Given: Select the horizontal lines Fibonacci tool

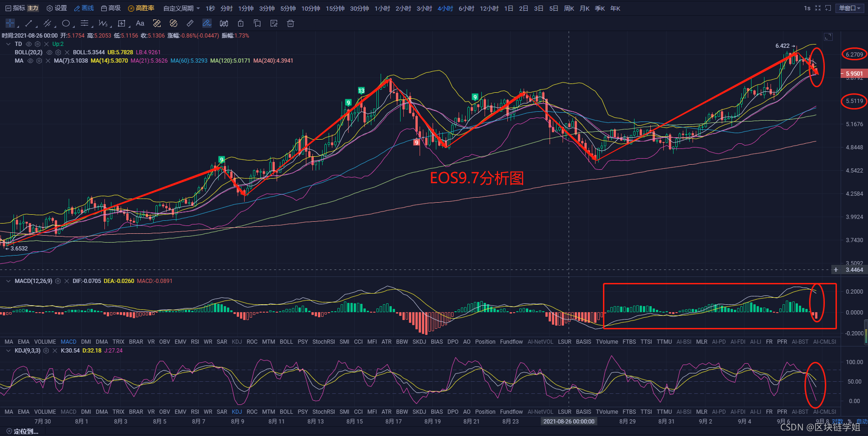Looking at the screenshot, I should point(84,23).
